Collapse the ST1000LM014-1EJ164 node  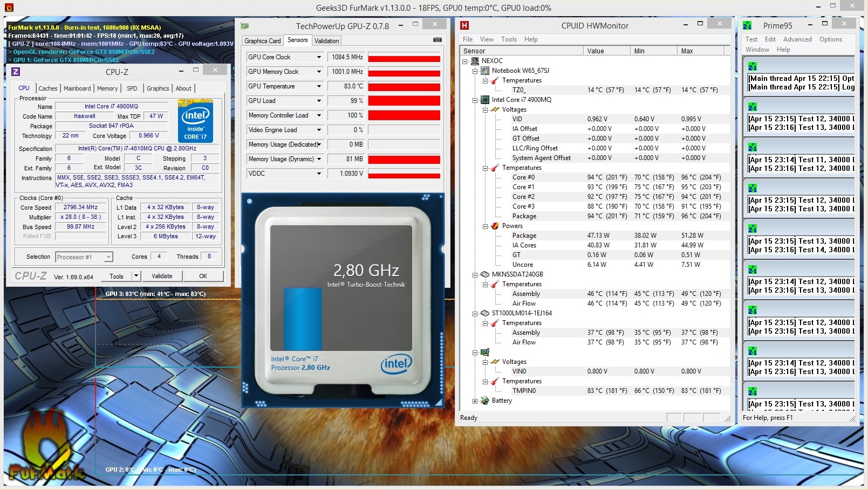(475, 314)
